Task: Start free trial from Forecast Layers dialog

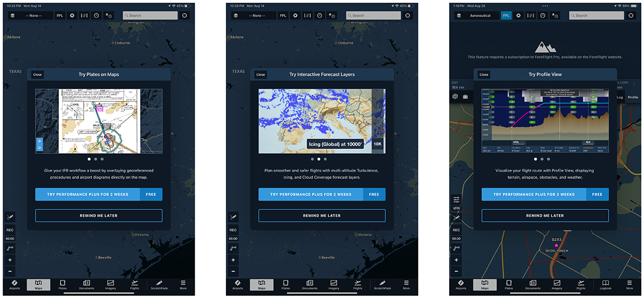Action: coord(322,194)
